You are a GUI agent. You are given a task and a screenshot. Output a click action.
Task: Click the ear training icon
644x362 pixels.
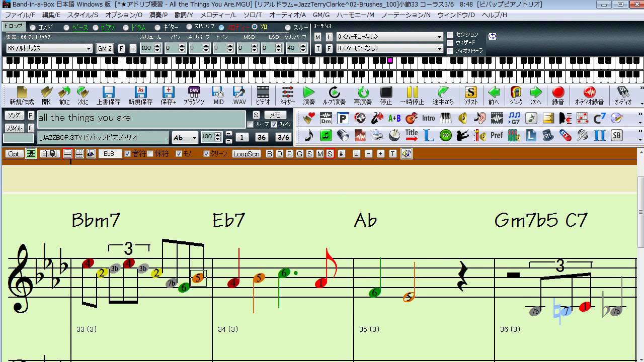pyautogui.click(x=480, y=118)
